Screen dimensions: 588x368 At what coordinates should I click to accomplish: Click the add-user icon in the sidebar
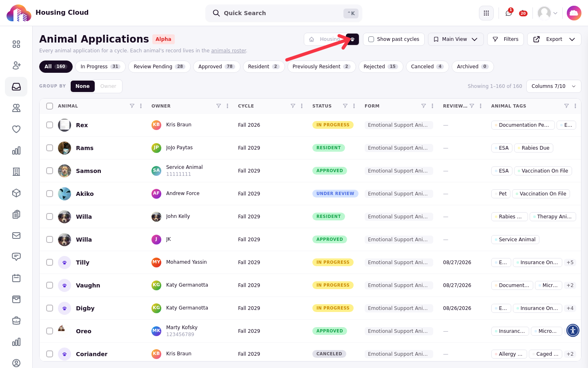coord(16,65)
